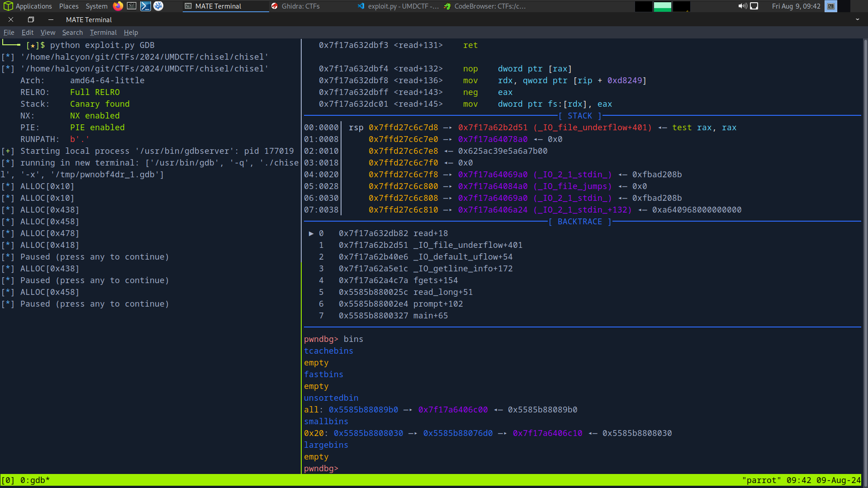Open the network connection tray icon
868x488 pixels.
click(x=754, y=6)
